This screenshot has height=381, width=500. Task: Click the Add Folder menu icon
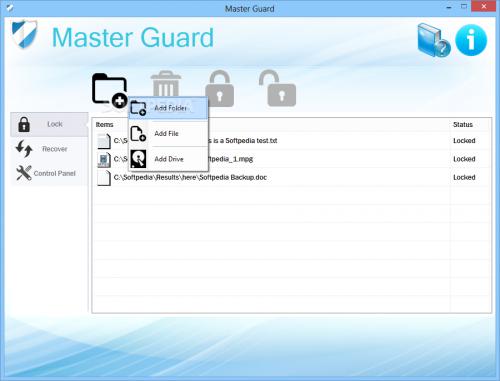tap(138, 108)
